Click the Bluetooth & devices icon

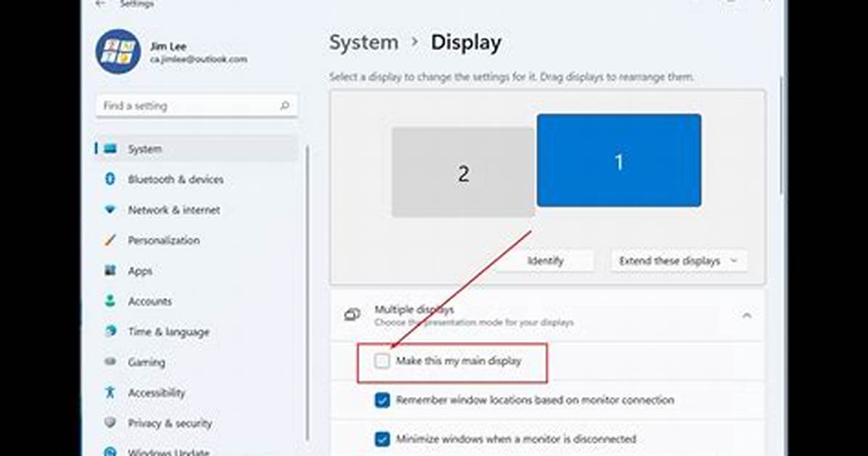point(110,179)
